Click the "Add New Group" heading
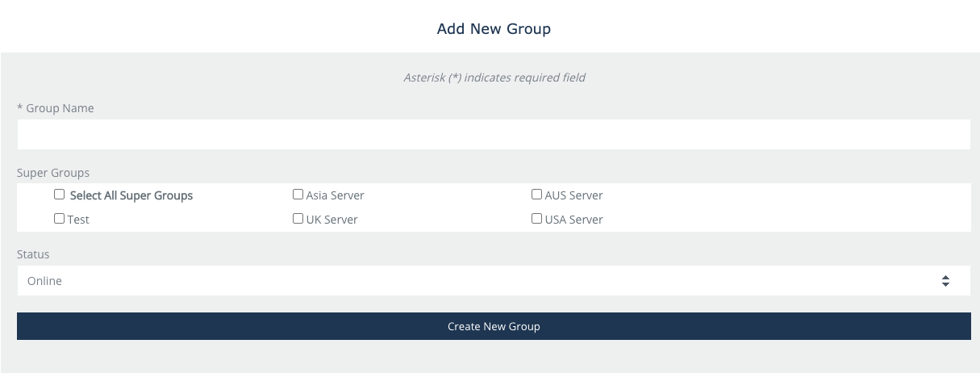 click(x=494, y=29)
